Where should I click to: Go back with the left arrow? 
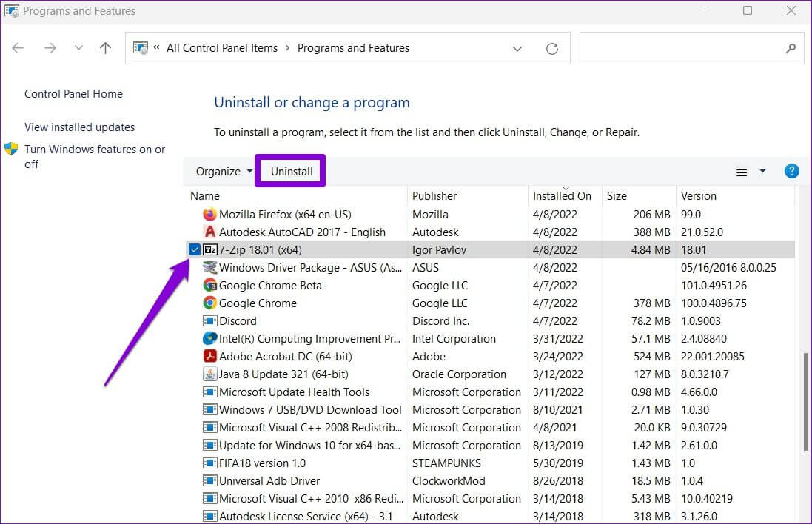pyautogui.click(x=18, y=48)
